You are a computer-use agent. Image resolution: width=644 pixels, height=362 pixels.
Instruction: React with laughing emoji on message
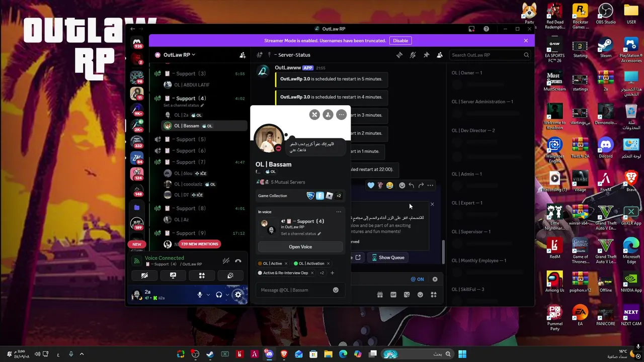[x=389, y=186]
